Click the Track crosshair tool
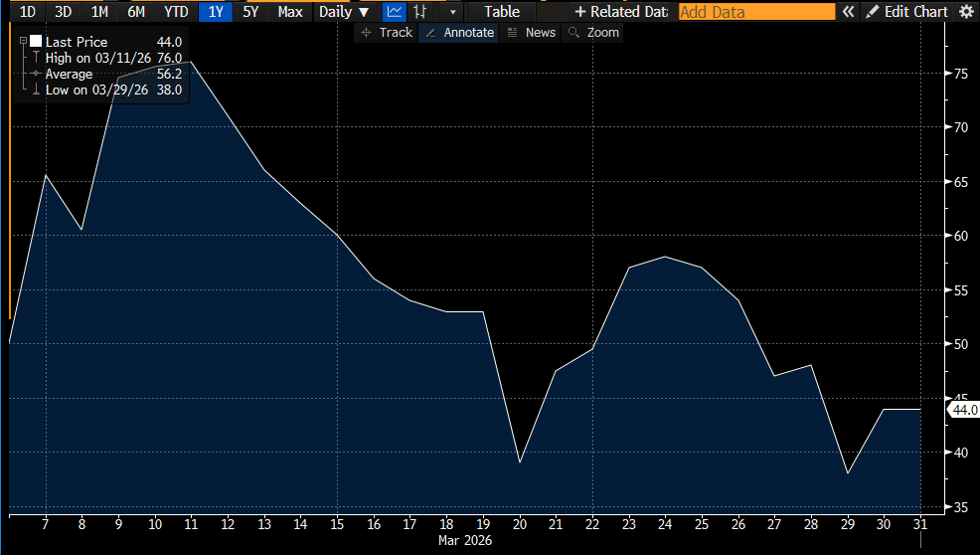The image size is (980, 555). [387, 33]
